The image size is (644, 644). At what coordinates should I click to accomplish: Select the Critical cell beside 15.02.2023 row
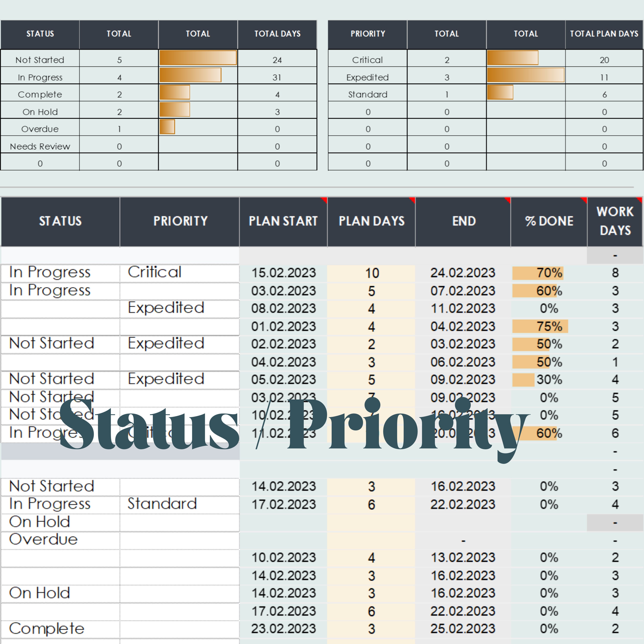[x=179, y=273]
